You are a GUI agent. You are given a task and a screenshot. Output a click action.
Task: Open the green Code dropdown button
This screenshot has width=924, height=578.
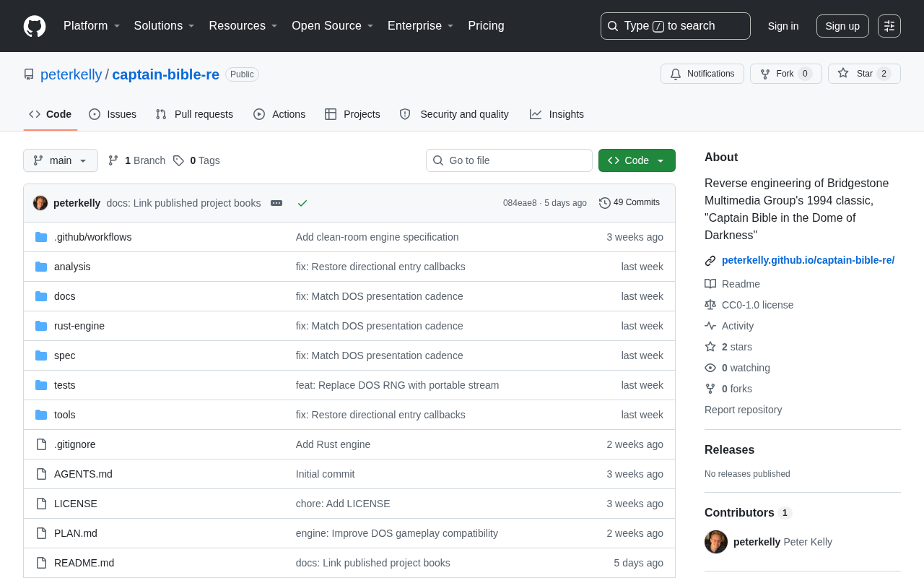click(637, 160)
